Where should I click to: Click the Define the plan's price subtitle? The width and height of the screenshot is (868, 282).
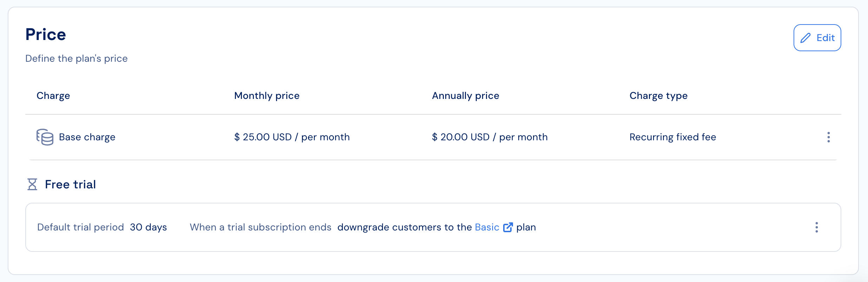77,59
